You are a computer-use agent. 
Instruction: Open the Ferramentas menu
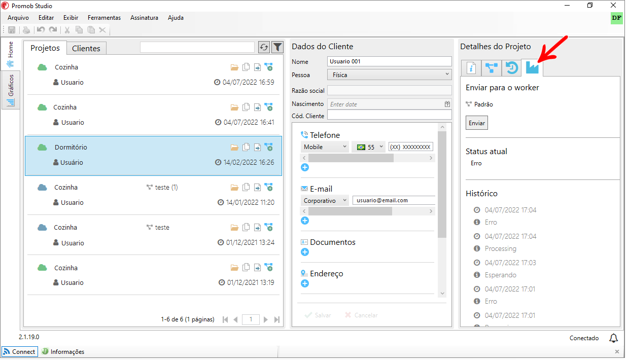coord(104,18)
